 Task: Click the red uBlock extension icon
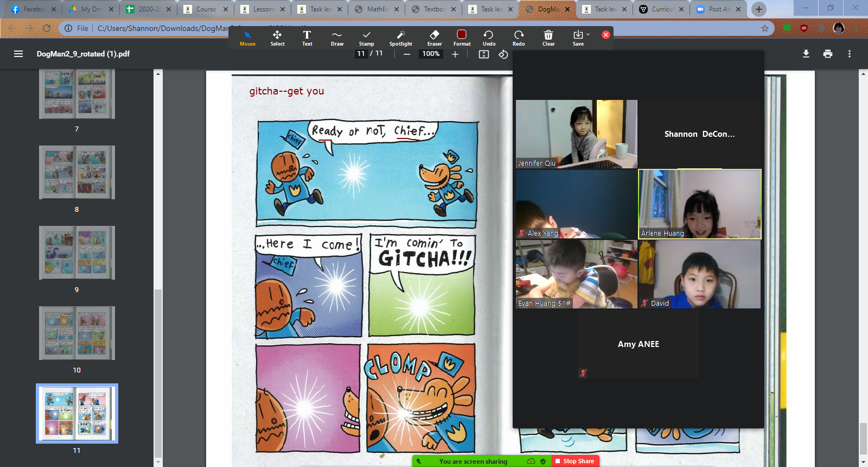tap(804, 28)
